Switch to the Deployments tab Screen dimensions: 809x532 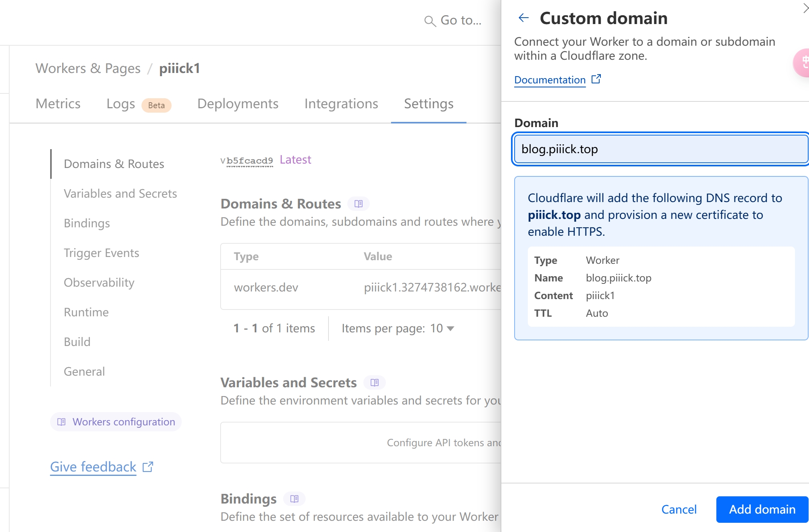[x=238, y=104]
